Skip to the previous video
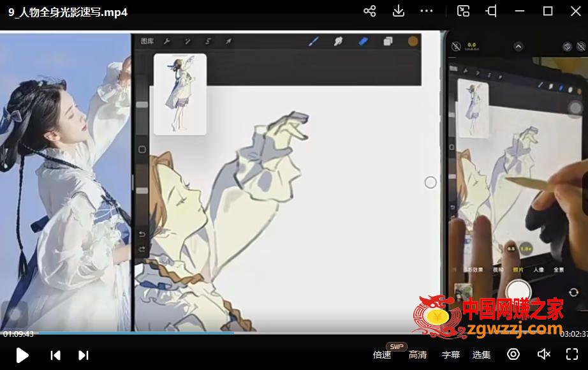Viewport: 588px width, 370px height. click(55, 355)
